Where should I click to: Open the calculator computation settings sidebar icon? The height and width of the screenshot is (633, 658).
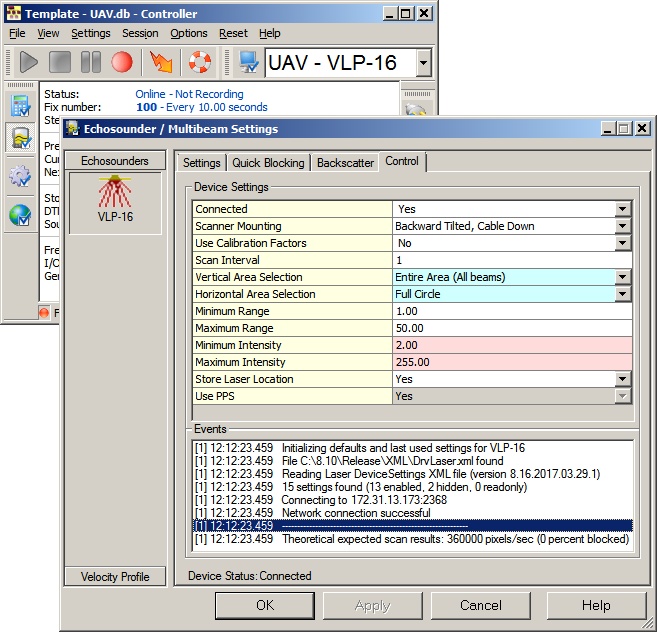pyautogui.click(x=20, y=106)
